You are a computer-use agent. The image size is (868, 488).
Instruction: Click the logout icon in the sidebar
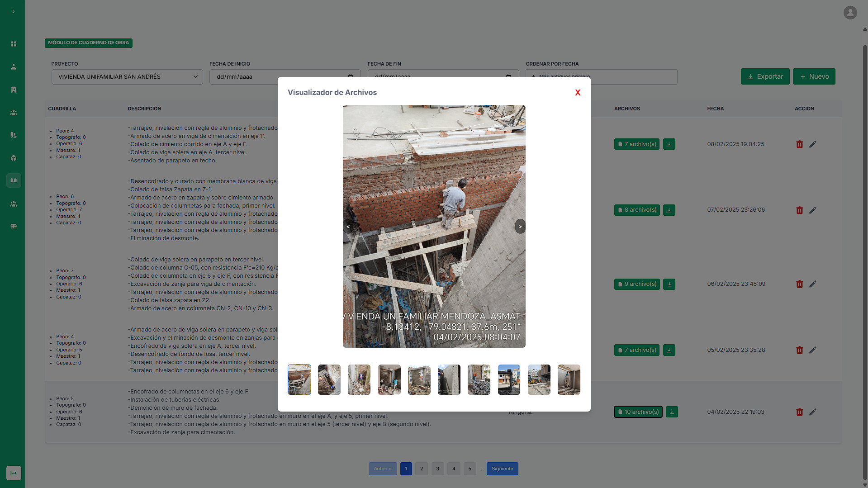14,473
